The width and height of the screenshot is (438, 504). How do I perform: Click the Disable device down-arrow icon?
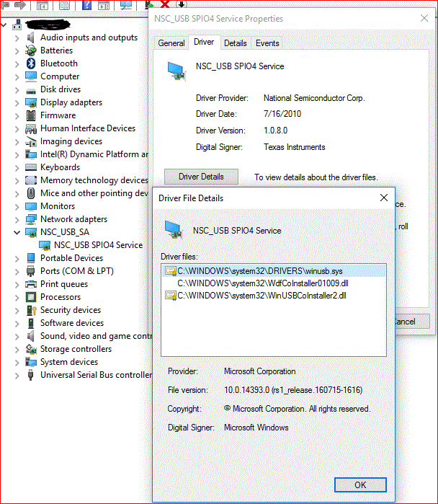click(x=182, y=4)
